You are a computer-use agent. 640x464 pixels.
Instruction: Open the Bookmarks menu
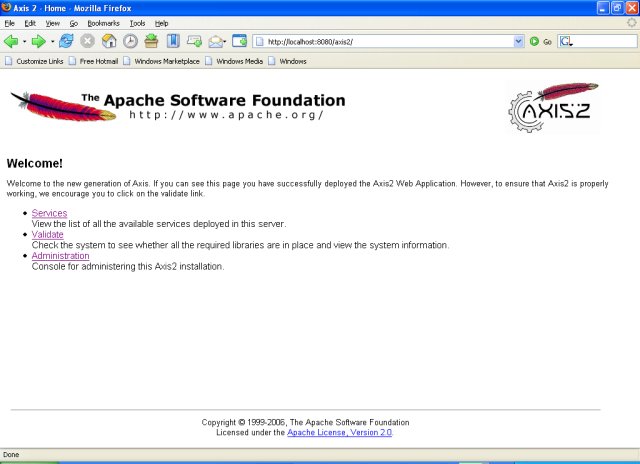[103, 23]
